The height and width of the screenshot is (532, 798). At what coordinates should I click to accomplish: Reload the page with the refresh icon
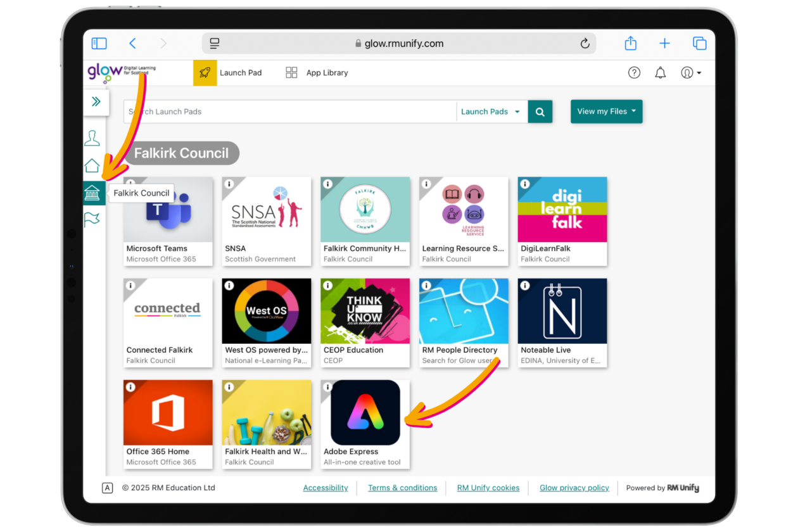pos(585,44)
